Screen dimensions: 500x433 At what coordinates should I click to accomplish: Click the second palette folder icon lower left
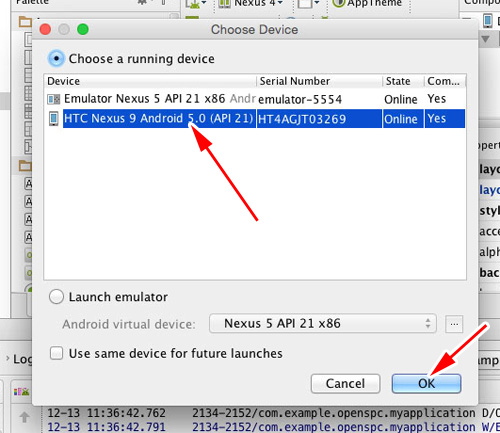pos(25,165)
